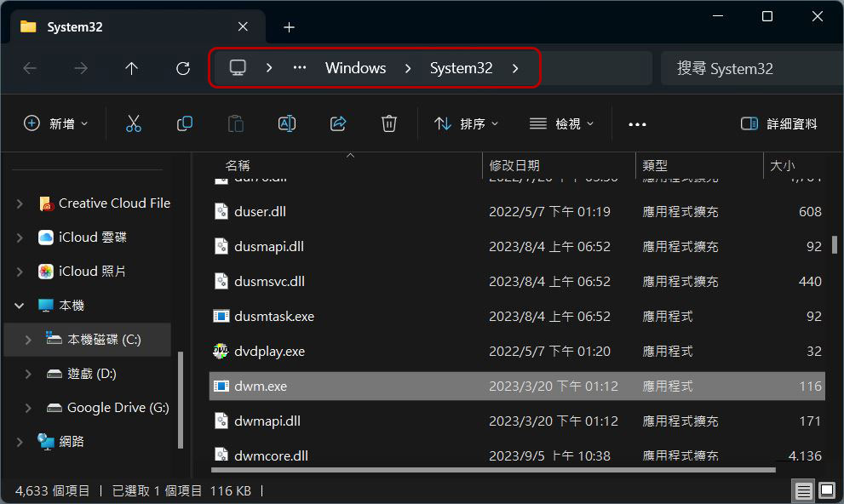This screenshot has width=844, height=504.
Task: Select the iCloud 雲碟 cloud icon
Action: (46, 238)
